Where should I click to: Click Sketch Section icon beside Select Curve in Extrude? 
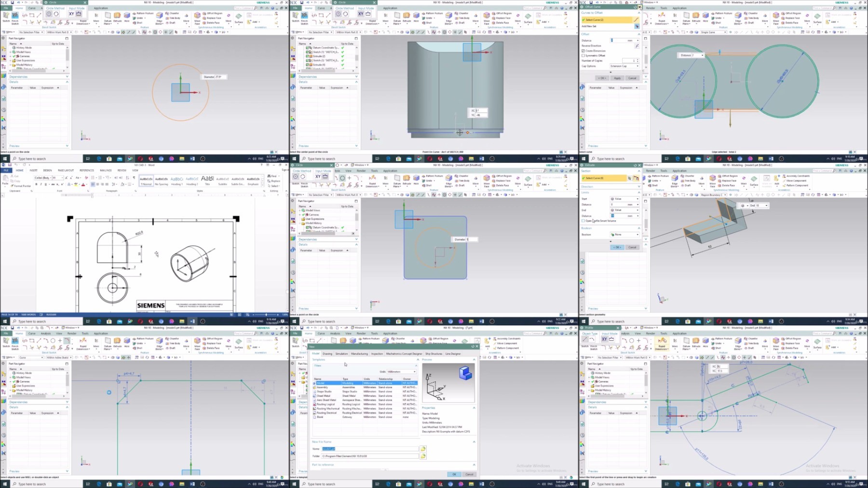[630, 178]
